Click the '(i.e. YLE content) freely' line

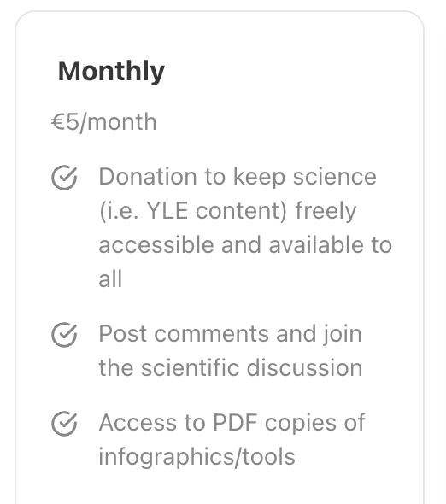[x=227, y=211]
